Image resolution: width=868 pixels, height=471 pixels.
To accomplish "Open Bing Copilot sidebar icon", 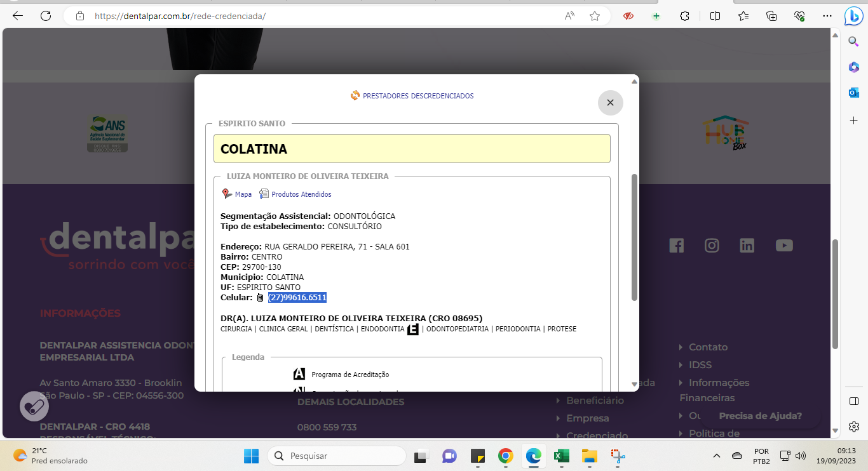I will tap(852, 17).
